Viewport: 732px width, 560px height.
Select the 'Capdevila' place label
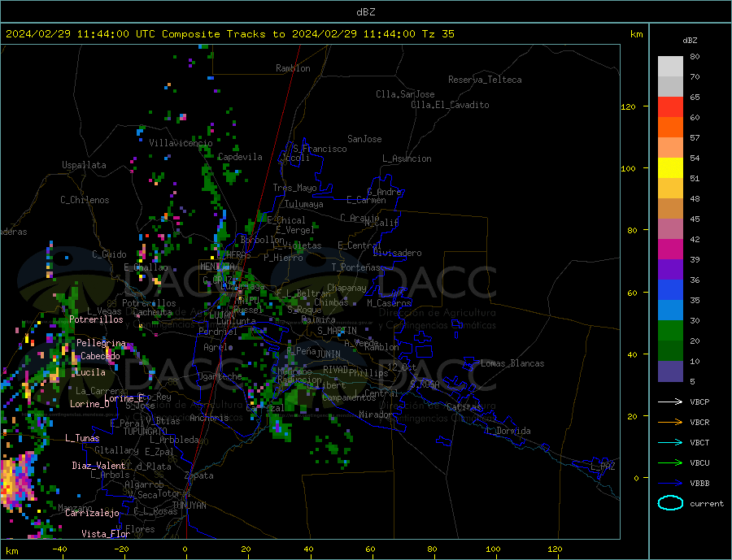pyautogui.click(x=240, y=157)
